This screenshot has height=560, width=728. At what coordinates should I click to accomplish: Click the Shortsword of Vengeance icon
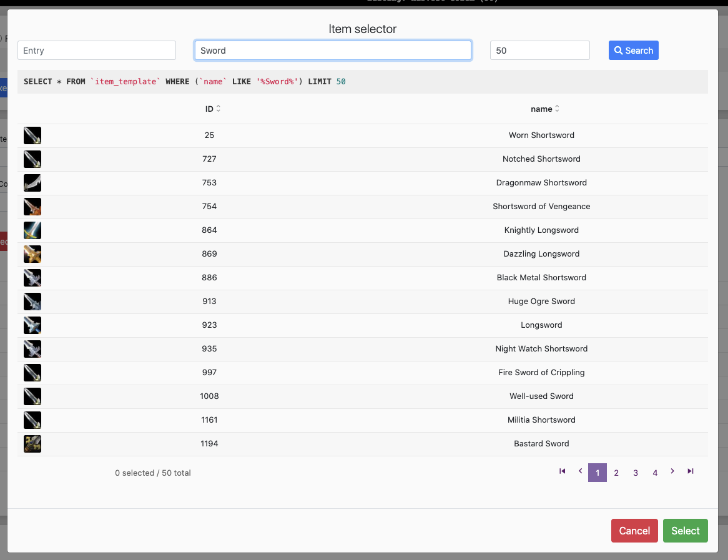(32, 207)
